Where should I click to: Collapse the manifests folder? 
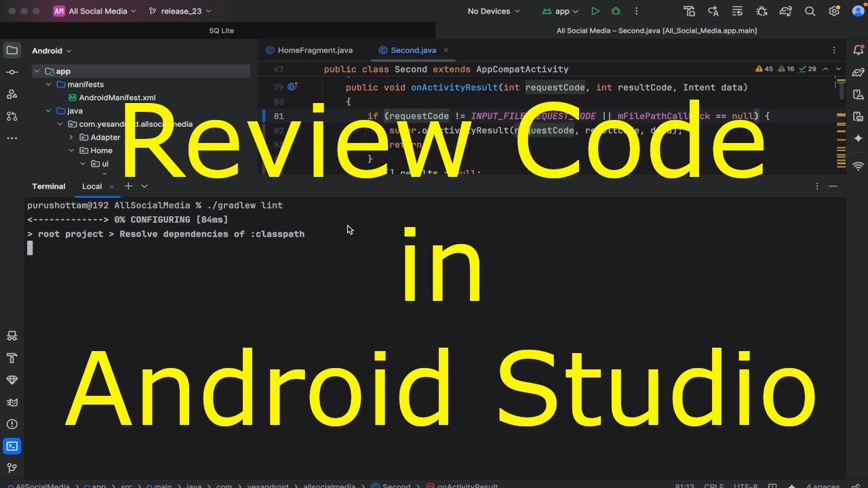click(x=48, y=84)
